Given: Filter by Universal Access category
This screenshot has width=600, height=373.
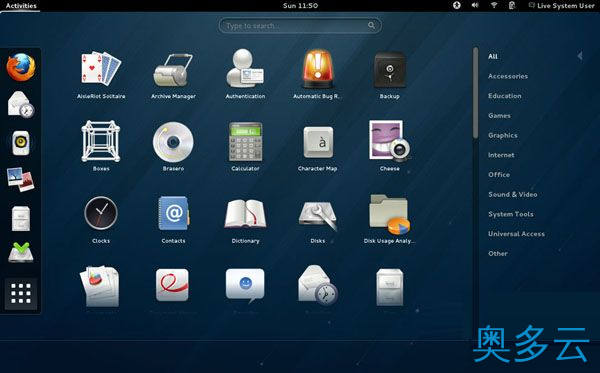Looking at the screenshot, I should tap(517, 234).
